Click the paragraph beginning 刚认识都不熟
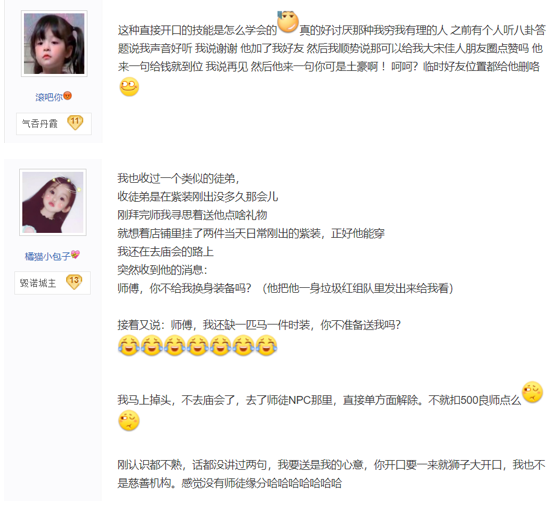The height and width of the screenshot is (508, 555). pos(331,474)
